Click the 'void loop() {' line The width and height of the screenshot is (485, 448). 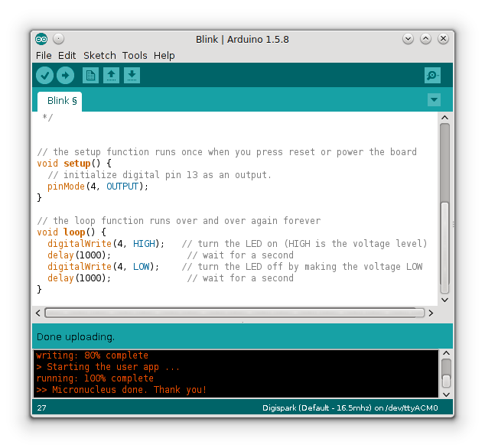71,232
